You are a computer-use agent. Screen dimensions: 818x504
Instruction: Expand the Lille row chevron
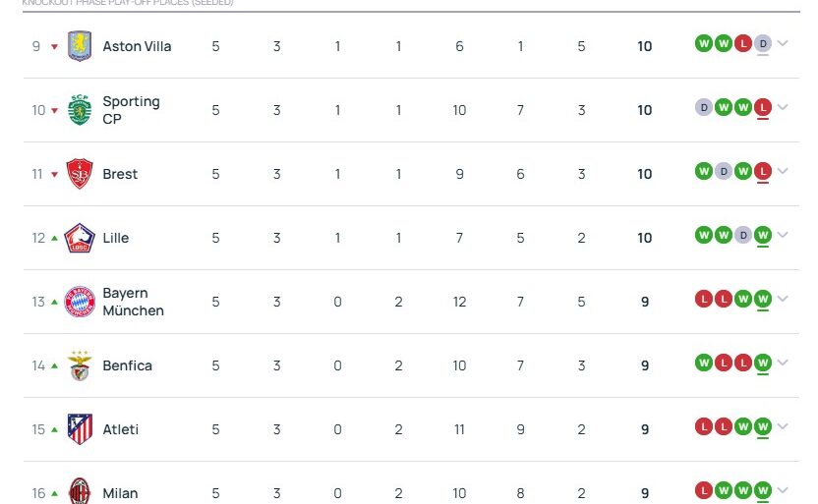click(783, 235)
